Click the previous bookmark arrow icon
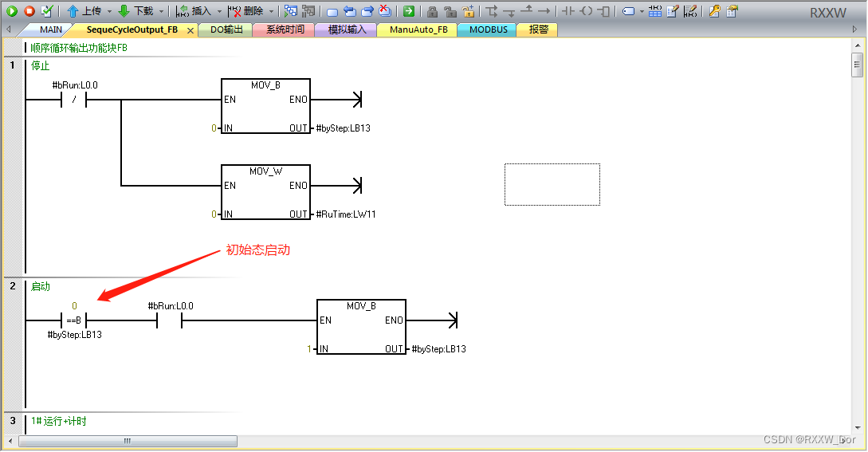The image size is (868, 452). click(x=349, y=11)
